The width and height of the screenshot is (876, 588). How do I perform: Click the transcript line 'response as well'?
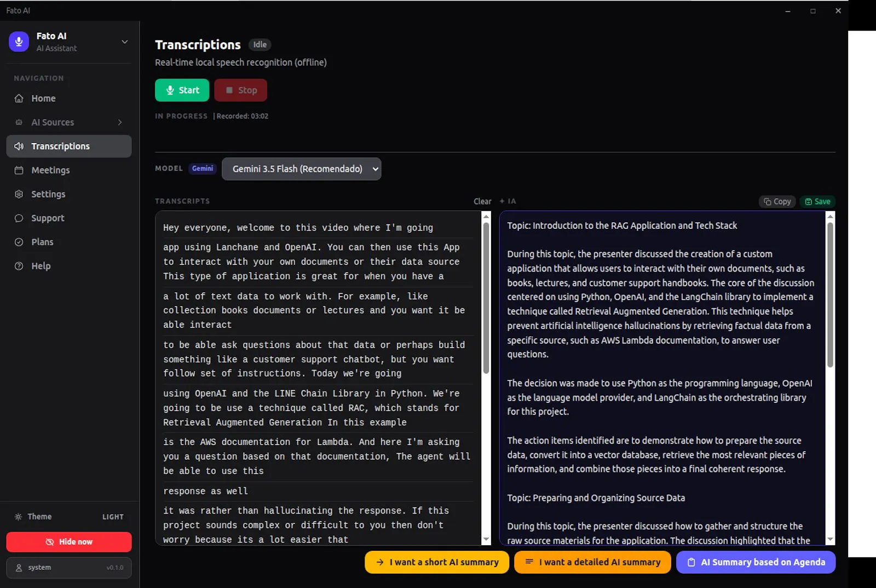(x=205, y=491)
